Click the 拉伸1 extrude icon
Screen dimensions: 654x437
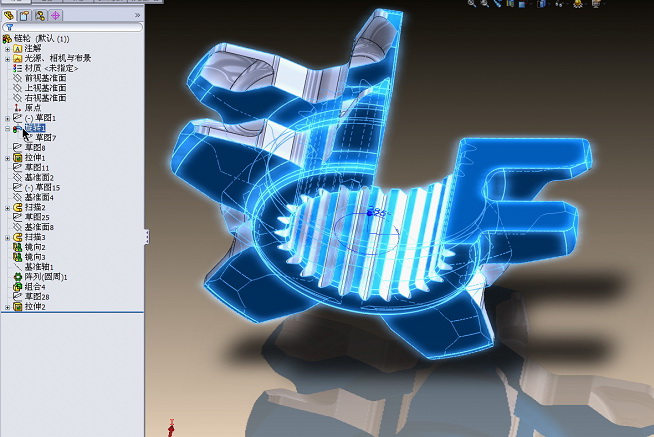[18, 158]
